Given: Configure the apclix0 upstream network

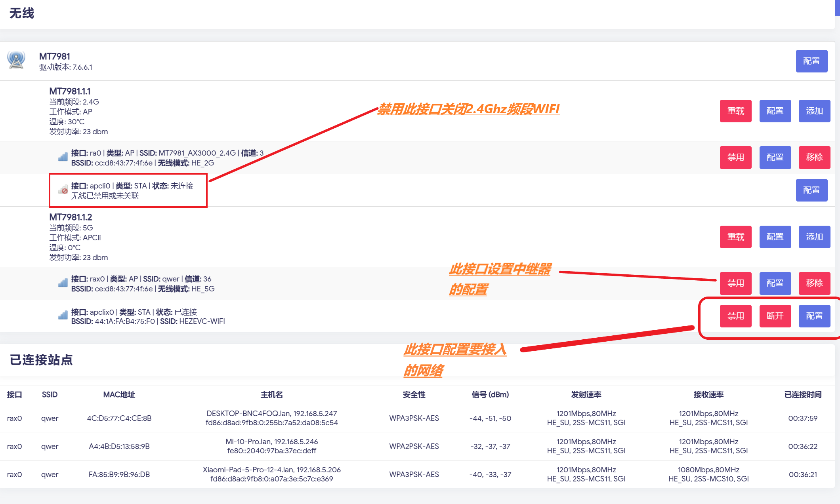Looking at the screenshot, I should pyautogui.click(x=814, y=316).
